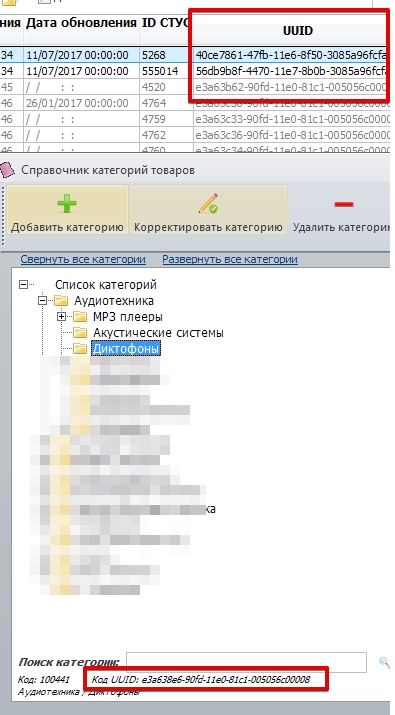This screenshot has width=395, height=715.
Task: Select the Аудиотехника category
Action: 114,301
